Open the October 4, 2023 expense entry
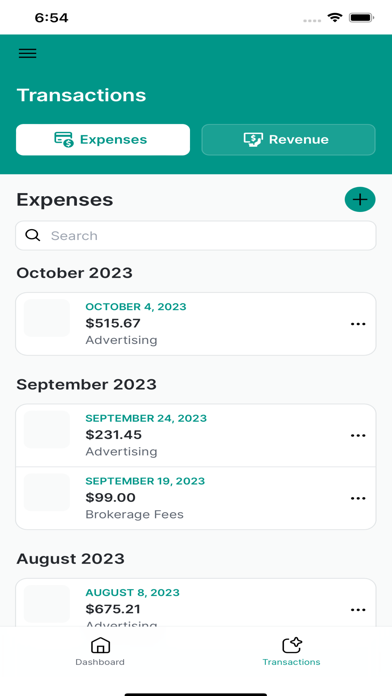This screenshot has height=696, width=392. [x=196, y=324]
